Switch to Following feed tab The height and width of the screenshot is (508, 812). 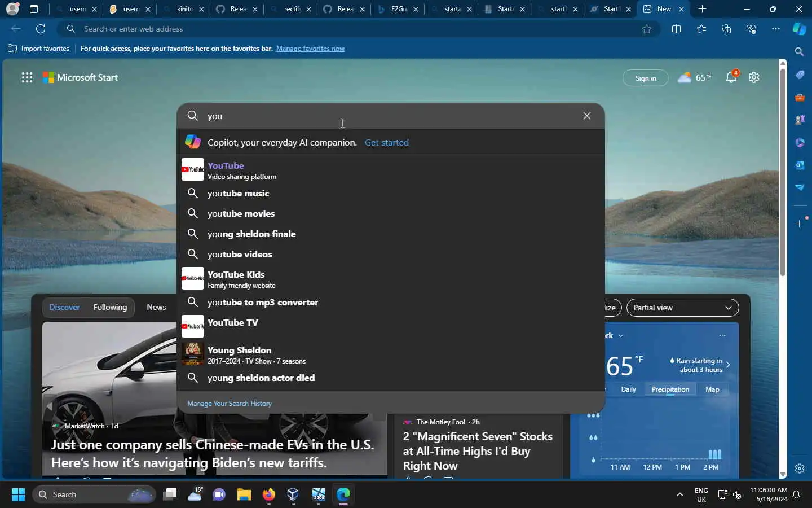click(x=110, y=307)
